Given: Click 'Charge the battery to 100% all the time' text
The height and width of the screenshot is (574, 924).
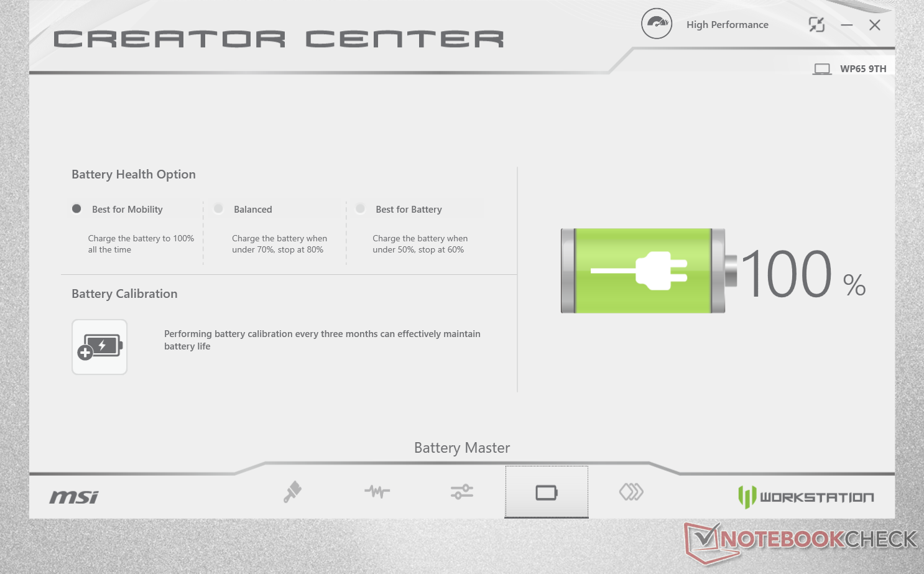Looking at the screenshot, I should (141, 244).
